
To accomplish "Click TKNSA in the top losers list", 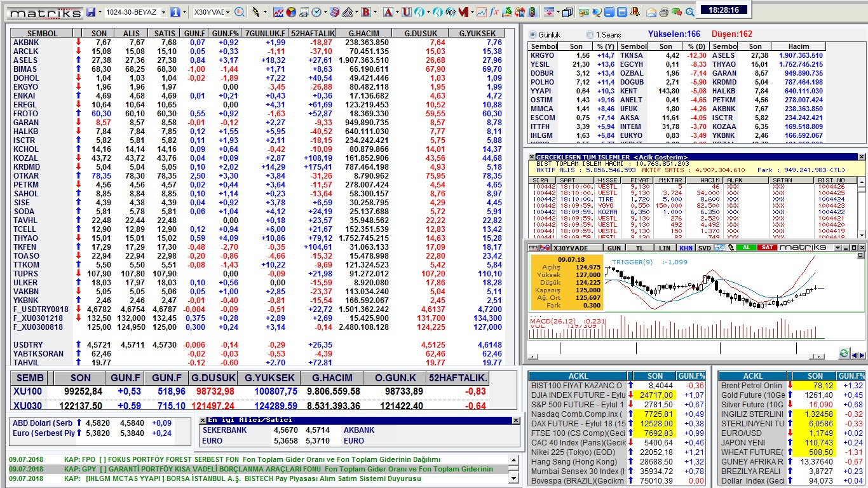I will pyautogui.click(x=632, y=55).
